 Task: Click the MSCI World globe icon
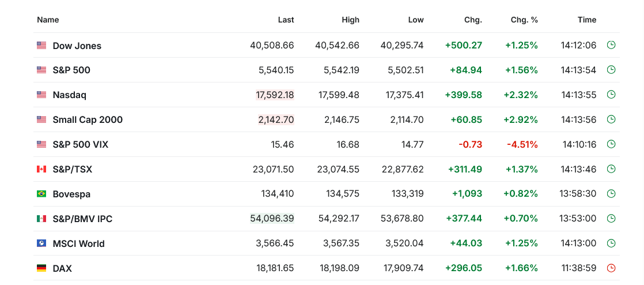(41, 243)
